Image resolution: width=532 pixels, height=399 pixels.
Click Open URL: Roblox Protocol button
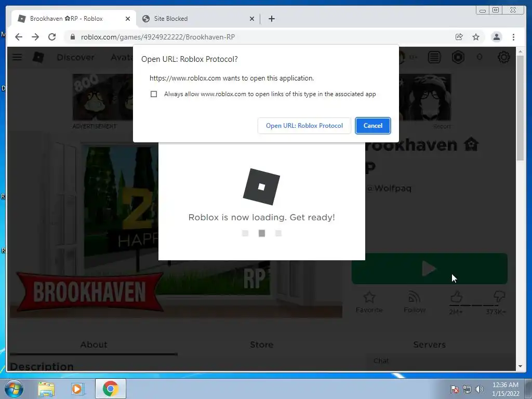coord(304,126)
